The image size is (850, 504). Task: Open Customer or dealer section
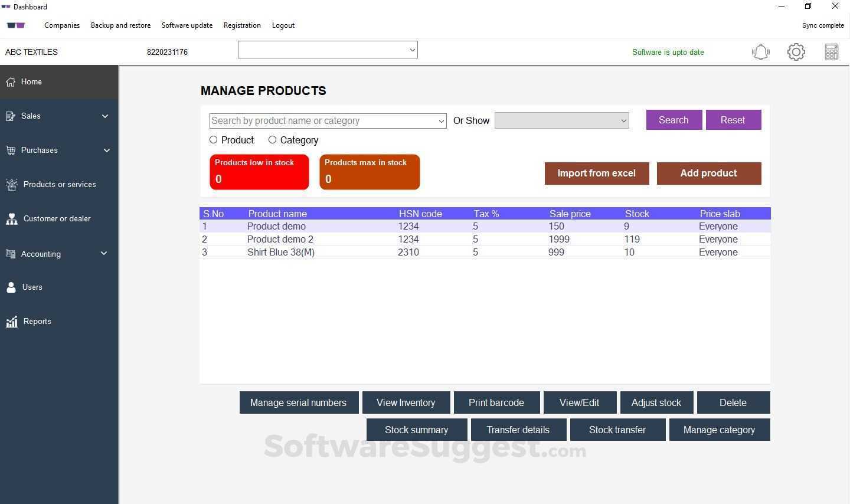(57, 218)
